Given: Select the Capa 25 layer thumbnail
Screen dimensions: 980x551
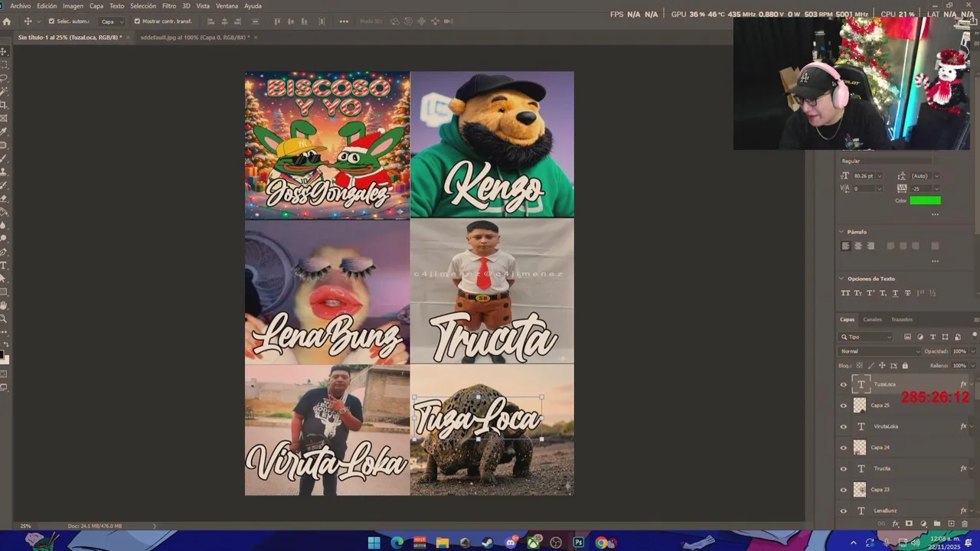Looking at the screenshot, I should [x=860, y=406].
